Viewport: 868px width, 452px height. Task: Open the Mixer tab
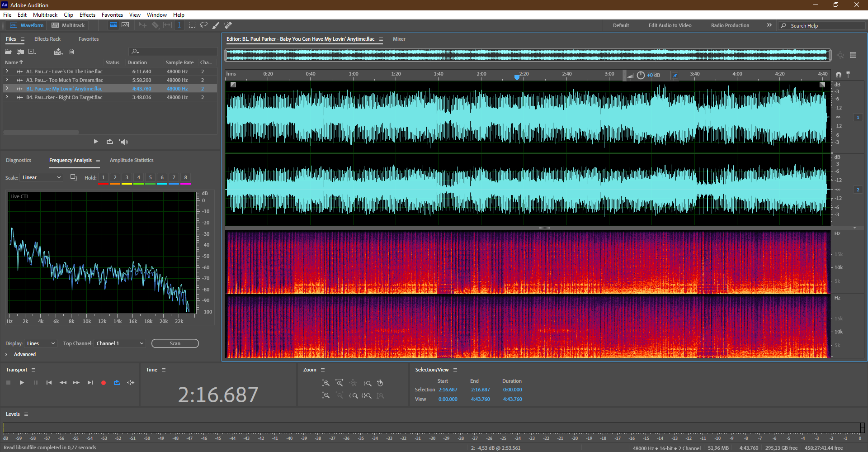[399, 39]
